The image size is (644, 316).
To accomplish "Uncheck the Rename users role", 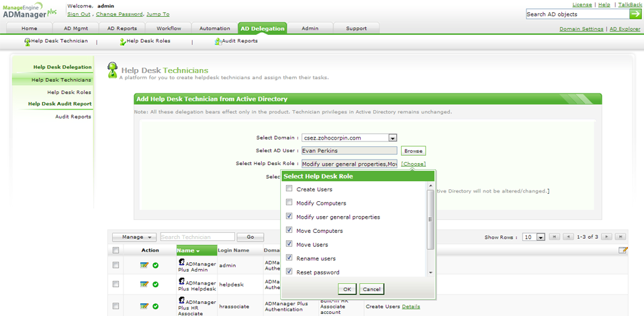I will pyautogui.click(x=289, y=258).
